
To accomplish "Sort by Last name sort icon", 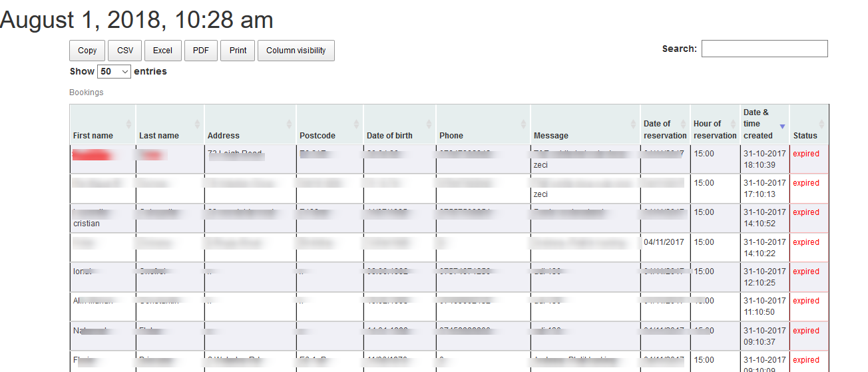I will pos(197,124).
